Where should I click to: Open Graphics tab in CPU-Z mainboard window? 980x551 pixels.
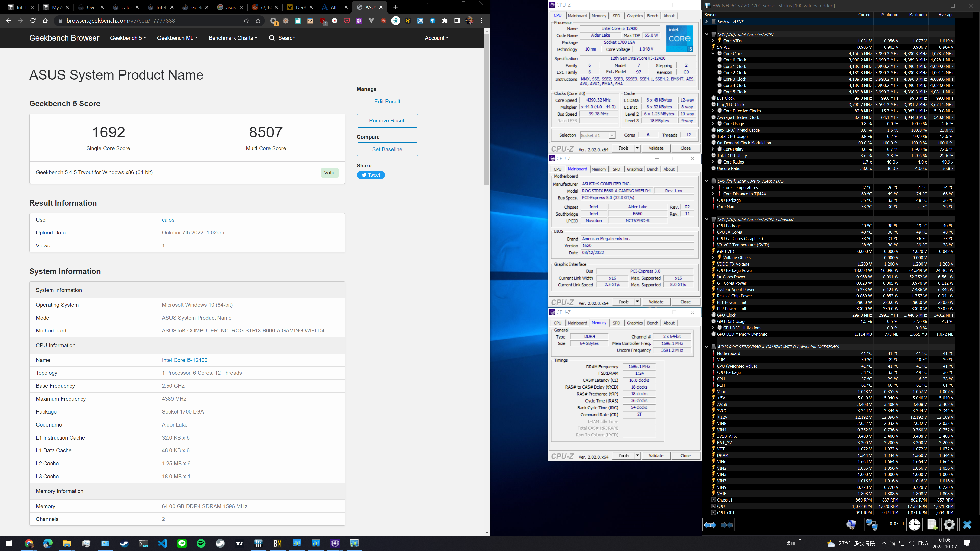click(634, 169)
